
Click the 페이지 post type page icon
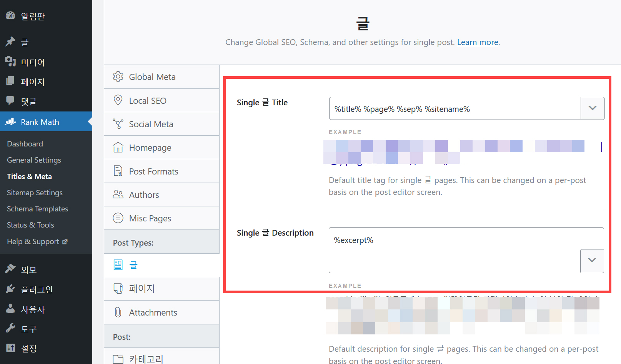118,288
